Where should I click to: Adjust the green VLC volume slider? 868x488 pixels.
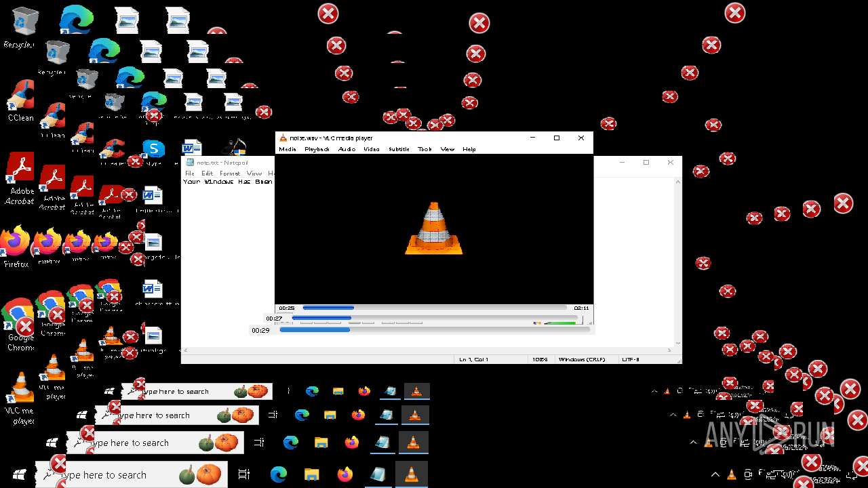point(560,323)
